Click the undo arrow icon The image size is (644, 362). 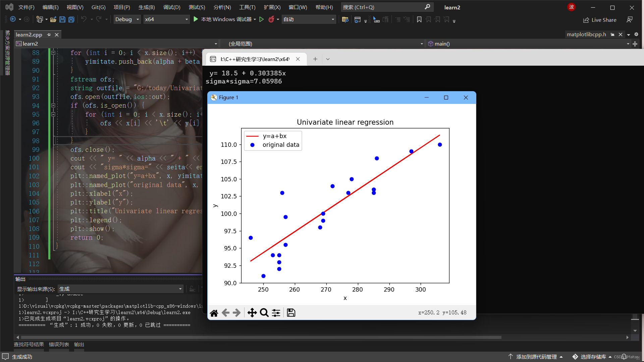click(x=84, y=19)
